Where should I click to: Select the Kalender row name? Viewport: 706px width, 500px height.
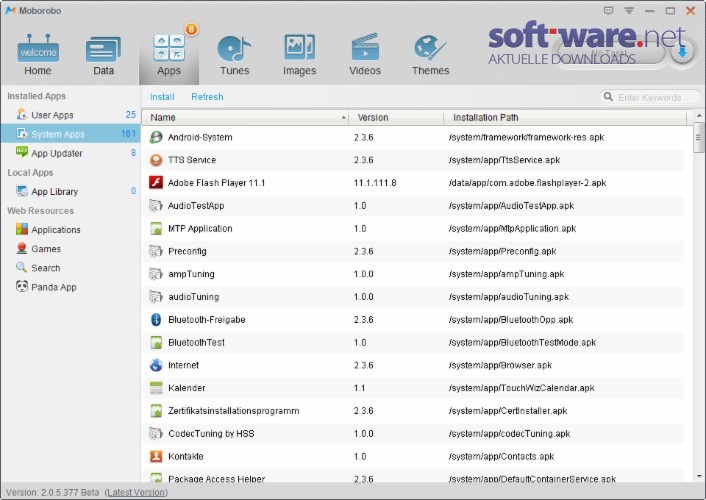point(186,388)
